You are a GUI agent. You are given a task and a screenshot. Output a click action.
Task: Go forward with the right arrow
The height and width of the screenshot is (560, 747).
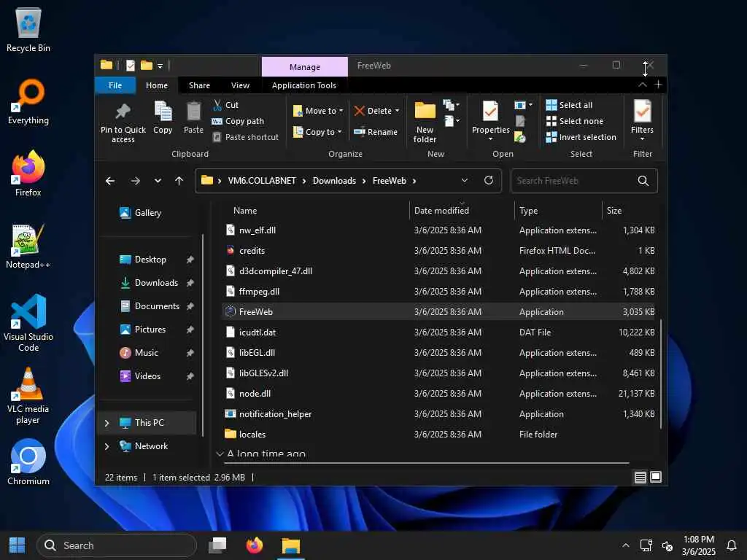click(135, 181)
